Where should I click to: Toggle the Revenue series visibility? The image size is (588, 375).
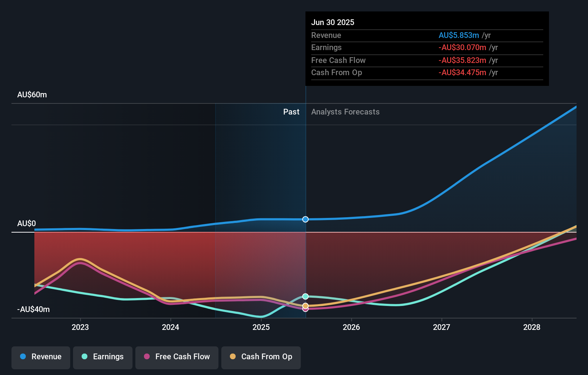coord(40,357)
